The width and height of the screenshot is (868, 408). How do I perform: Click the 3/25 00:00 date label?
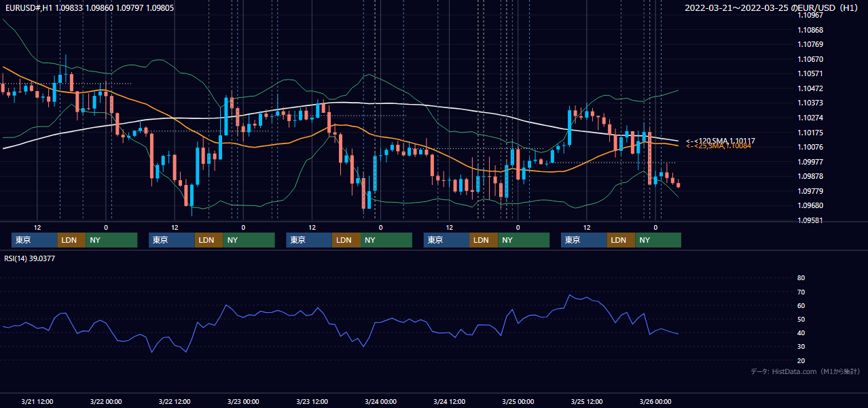[518, 402]
